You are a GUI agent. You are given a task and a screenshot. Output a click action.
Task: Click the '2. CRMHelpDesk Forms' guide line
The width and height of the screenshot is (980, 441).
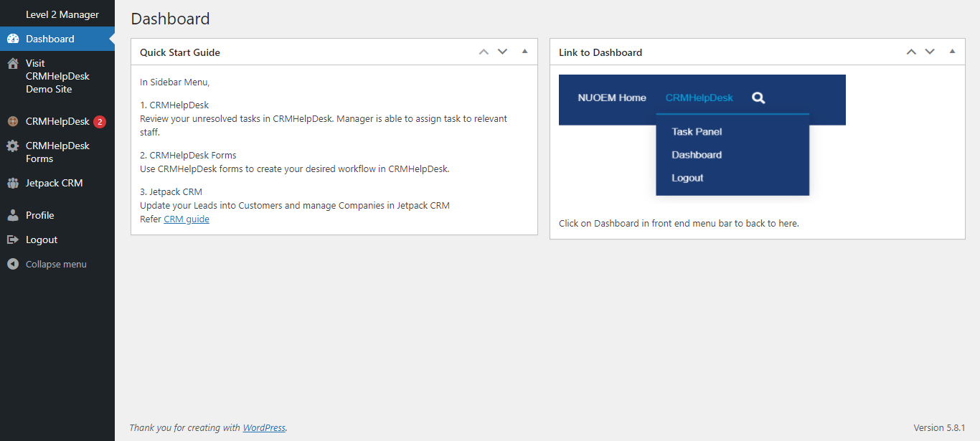click(188, 155)
